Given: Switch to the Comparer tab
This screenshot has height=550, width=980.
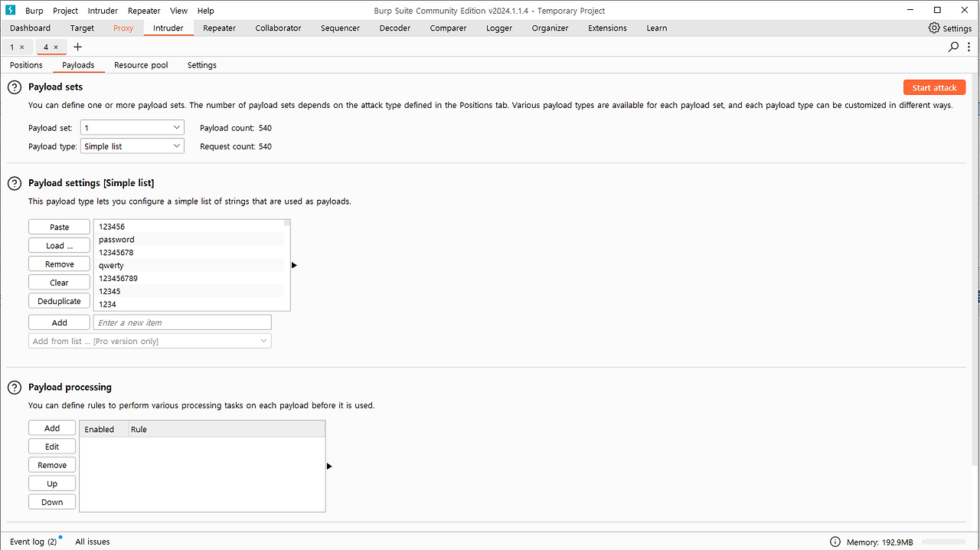Looking at the screenshot, I should (x=449, y=28).
